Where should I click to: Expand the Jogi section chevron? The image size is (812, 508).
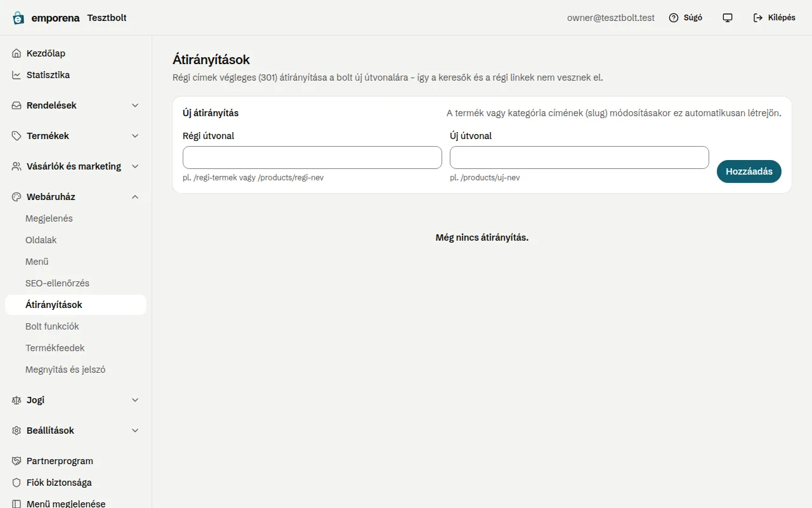(135, 400)
